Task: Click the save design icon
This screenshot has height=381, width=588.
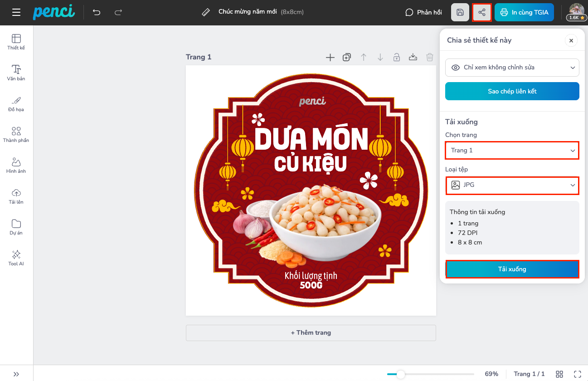Action: coord(460,12)
